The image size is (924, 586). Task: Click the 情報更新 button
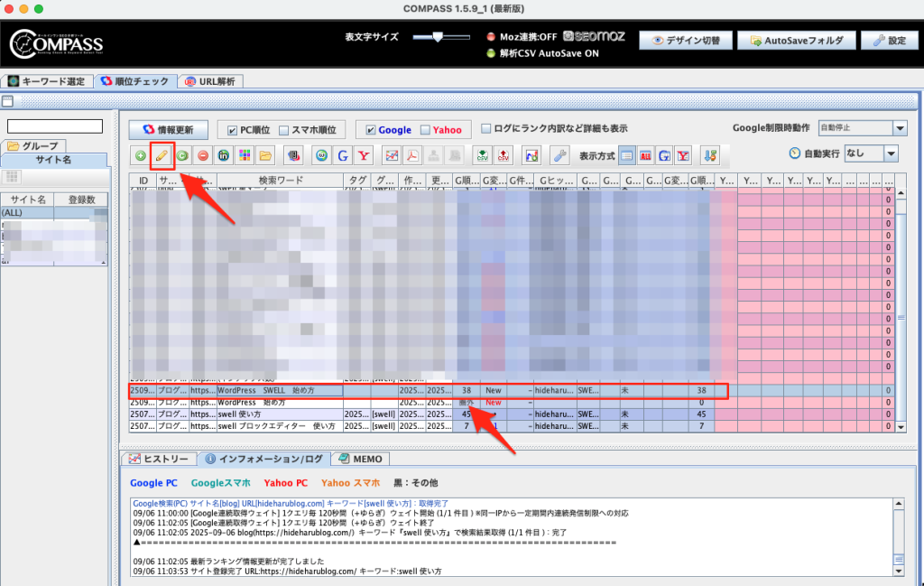(168, 130)
